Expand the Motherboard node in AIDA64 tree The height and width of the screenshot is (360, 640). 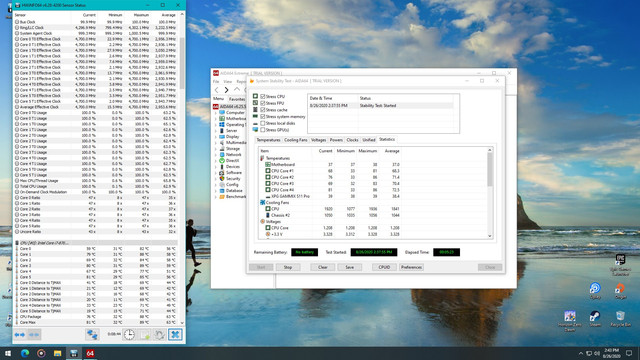tap(216, 119)
